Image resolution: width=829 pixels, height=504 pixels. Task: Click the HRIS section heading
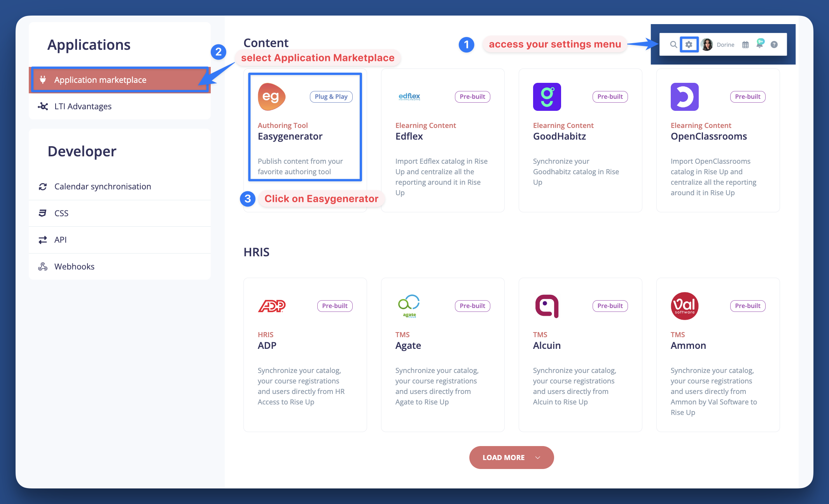256,252
